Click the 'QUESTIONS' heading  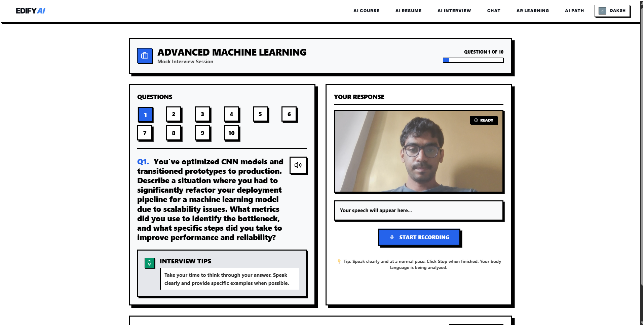point(155,97)
